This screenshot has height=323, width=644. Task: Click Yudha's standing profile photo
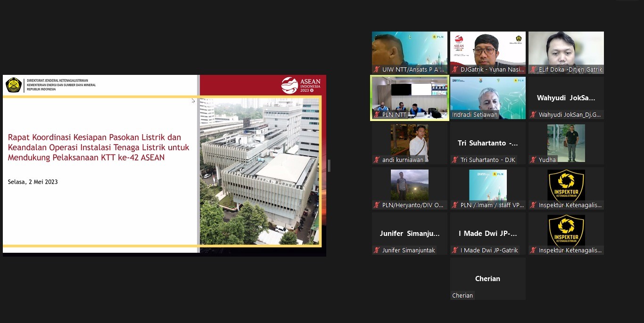click(x=566, y=143)
